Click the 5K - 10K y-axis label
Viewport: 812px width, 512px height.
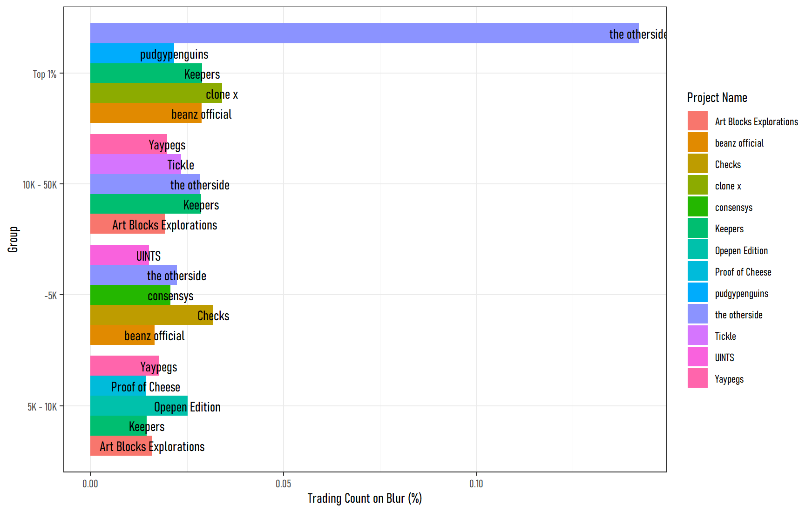point(42,407)
